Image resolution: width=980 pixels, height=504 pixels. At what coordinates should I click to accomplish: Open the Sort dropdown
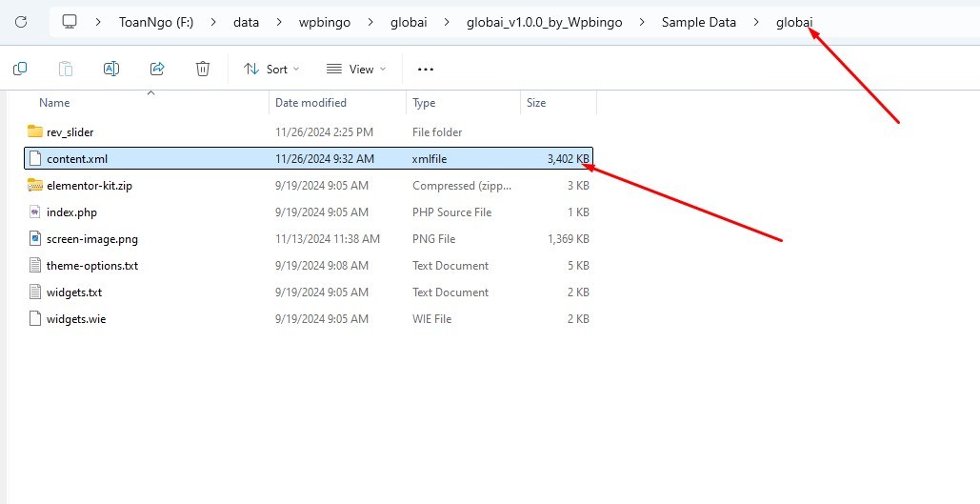271,69
